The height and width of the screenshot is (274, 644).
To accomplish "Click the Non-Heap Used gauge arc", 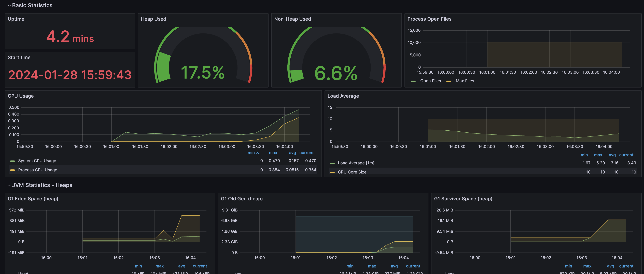I will (x=337, y=55).
